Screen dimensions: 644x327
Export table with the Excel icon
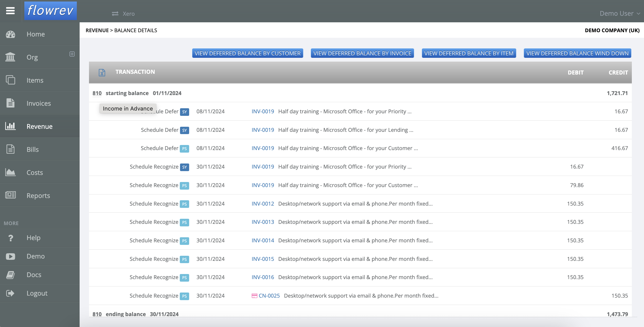click(x=102, y=73)
